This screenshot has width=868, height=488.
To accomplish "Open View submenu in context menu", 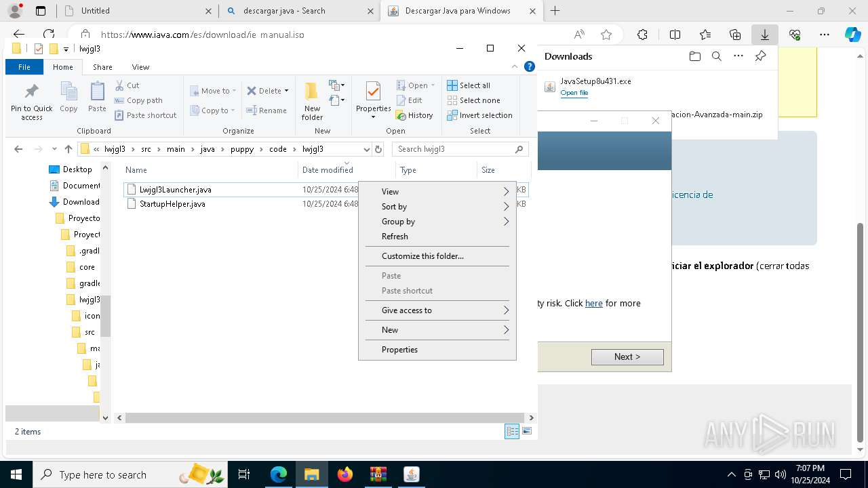I will pyautogui.click(x=437, y=192).
